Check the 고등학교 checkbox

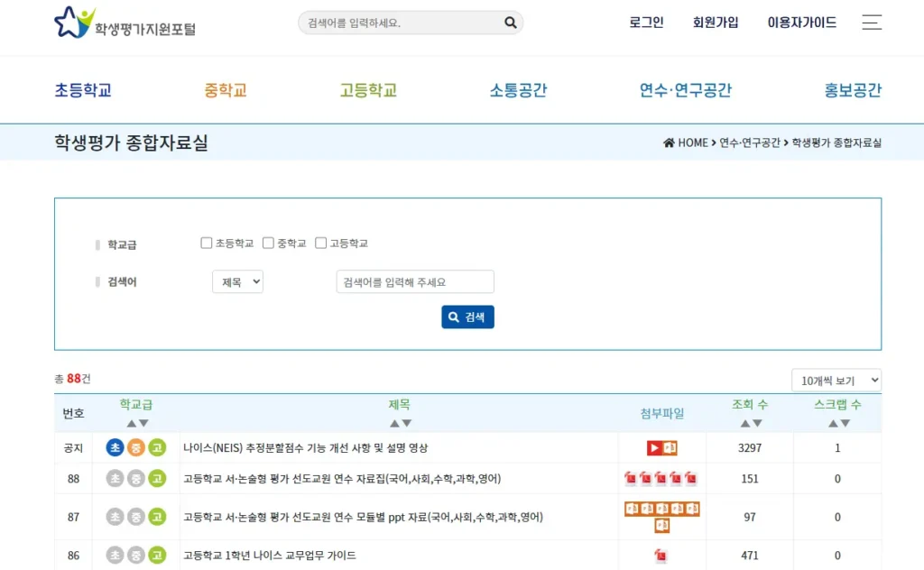321,242
